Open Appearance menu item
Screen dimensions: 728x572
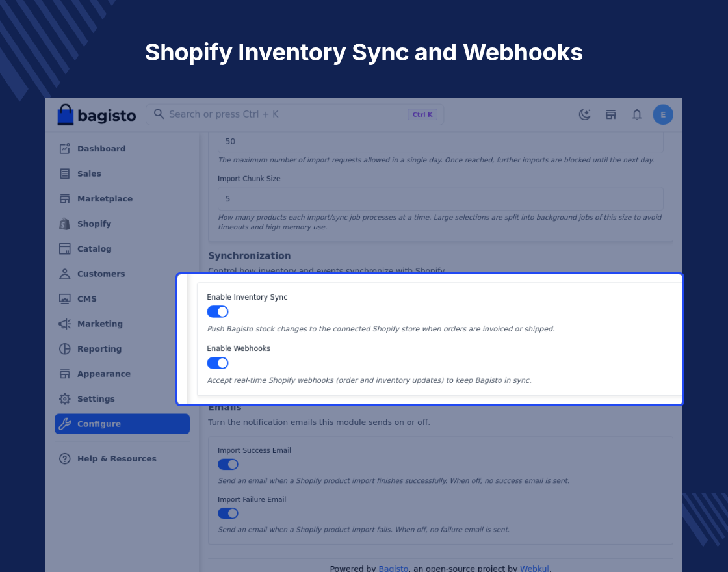tap(116, 374)
